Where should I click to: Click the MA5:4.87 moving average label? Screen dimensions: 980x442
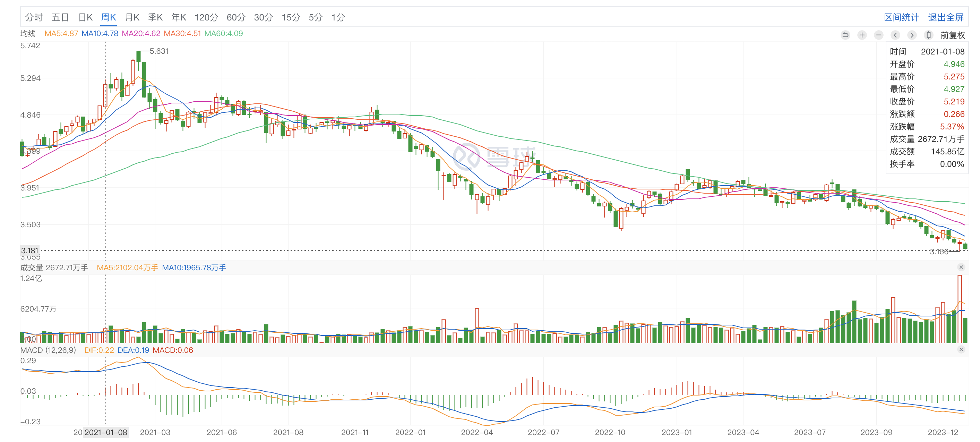pyautogui.click(x=61, y=34)
